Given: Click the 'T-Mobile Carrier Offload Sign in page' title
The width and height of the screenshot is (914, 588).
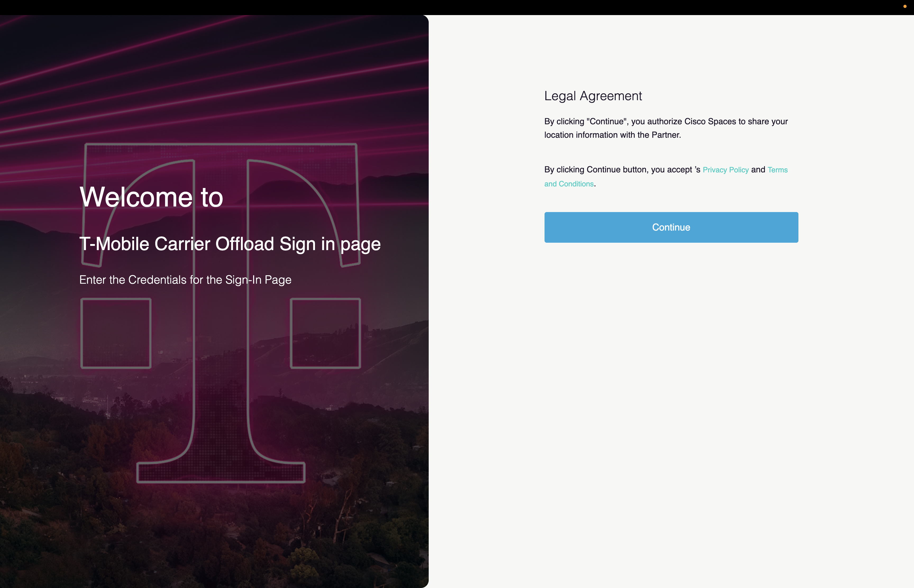Looking at the screenshot, I should point(230,244).
